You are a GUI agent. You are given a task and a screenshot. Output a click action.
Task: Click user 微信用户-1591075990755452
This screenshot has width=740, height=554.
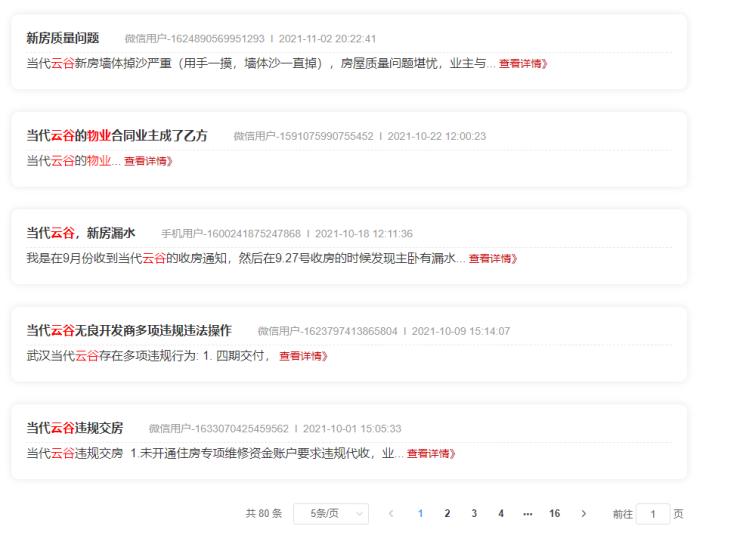[303, 136]
